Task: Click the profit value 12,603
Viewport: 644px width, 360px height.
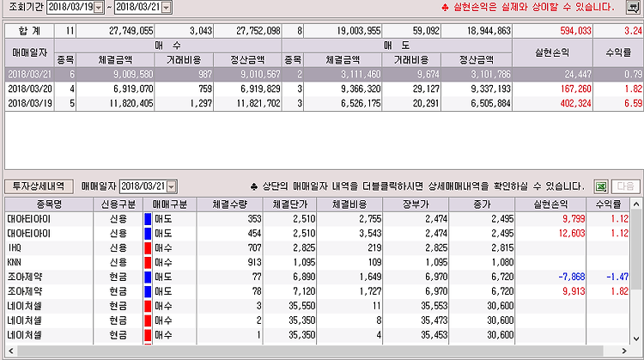Action: click(x=572, y=234)
